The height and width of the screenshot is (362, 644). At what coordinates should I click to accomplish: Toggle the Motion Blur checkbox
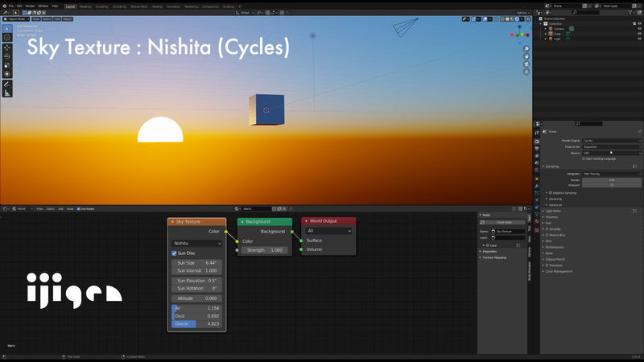point(547,235)
